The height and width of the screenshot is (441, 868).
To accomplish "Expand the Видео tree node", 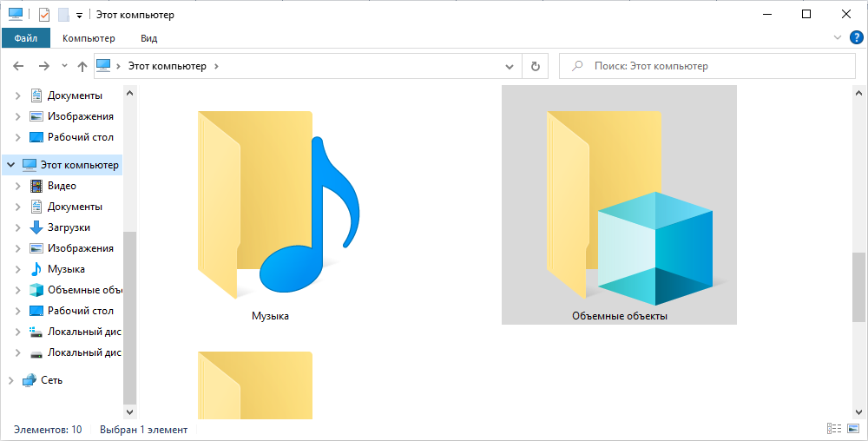I will 18,186.
